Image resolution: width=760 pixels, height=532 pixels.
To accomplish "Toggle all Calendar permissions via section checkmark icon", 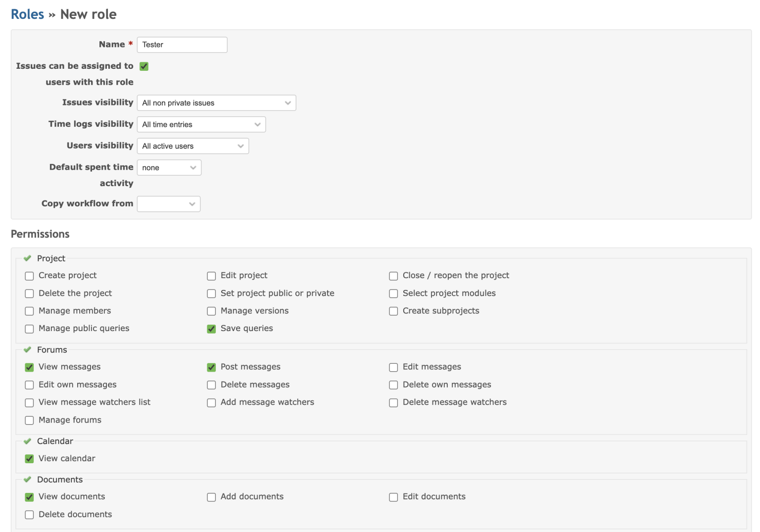I will [x=28, y=441].
